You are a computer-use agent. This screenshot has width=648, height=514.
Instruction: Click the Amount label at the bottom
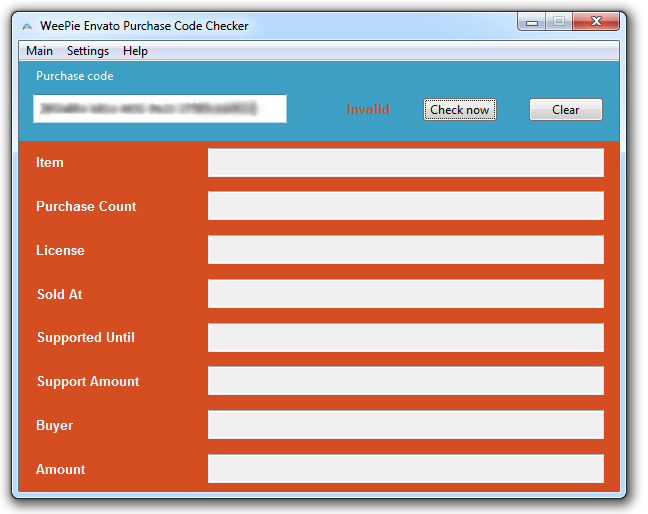pyautogui.click(x=60, y=469)
